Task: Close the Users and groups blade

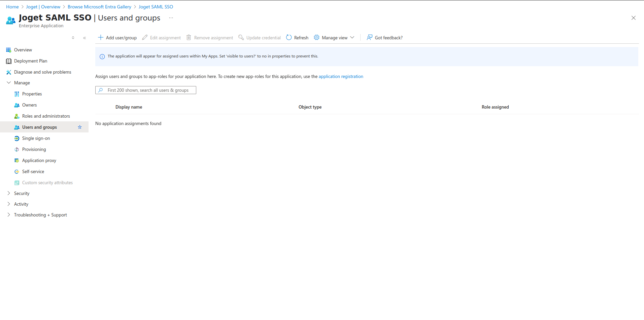Action: [x=634, y=18]
